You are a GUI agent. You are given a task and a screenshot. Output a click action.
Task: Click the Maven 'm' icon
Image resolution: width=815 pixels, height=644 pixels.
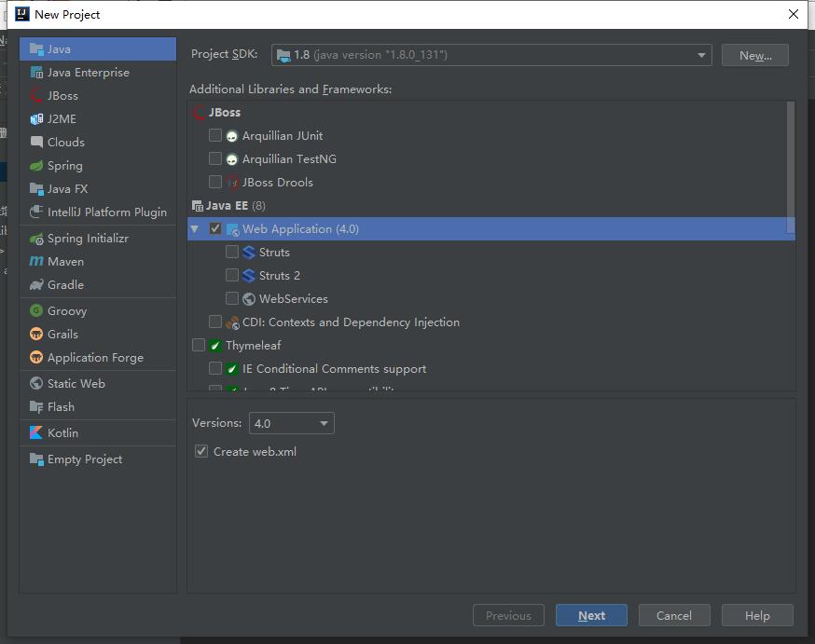[x=36, y=261]
